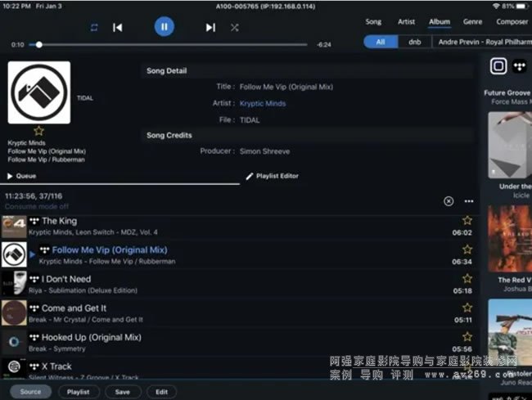Pause the currently playing track
This screenshot has height=400, width=532.
164,27
